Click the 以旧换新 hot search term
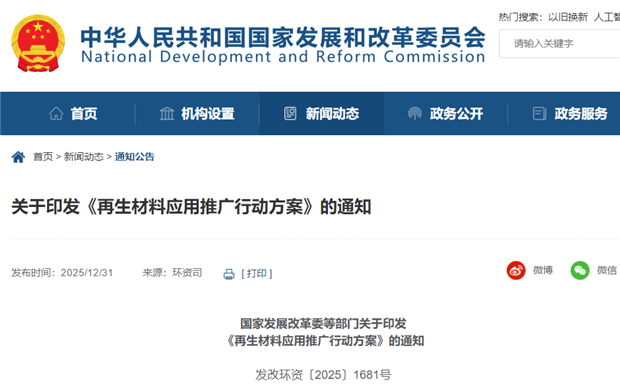The height and width of the screenshot is (386, 620). (568, 17)
